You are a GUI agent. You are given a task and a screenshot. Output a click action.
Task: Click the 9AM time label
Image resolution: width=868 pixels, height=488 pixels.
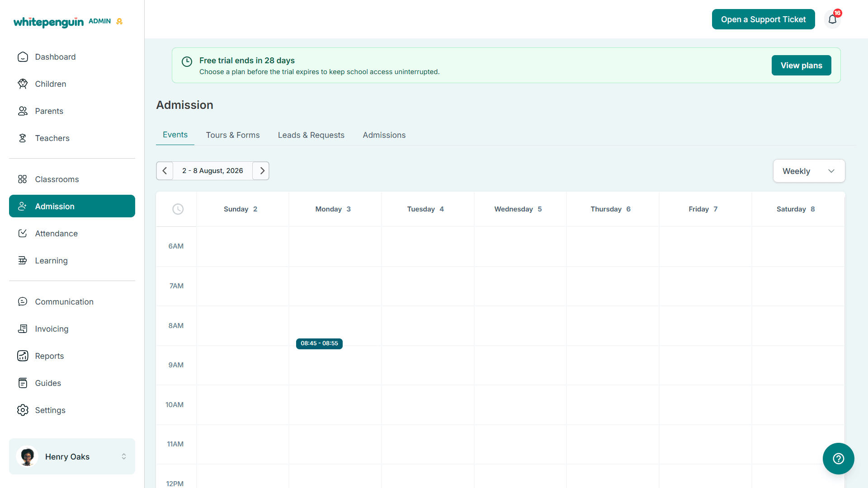[176, 365]
